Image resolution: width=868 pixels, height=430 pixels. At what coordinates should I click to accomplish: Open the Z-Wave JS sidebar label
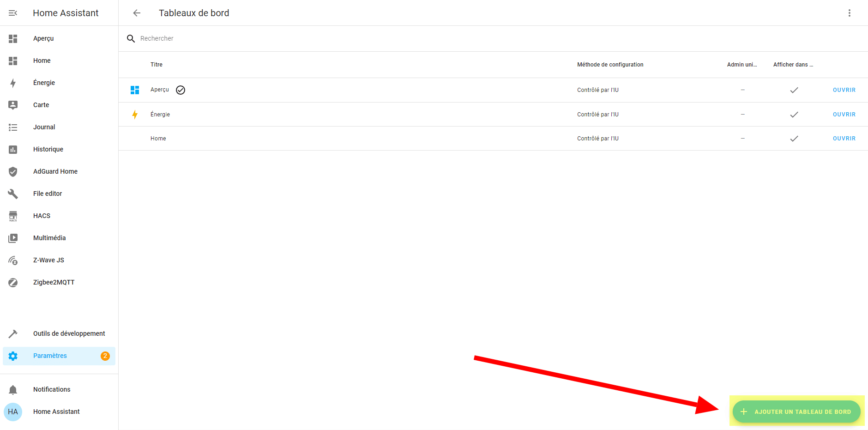point(48,260)
